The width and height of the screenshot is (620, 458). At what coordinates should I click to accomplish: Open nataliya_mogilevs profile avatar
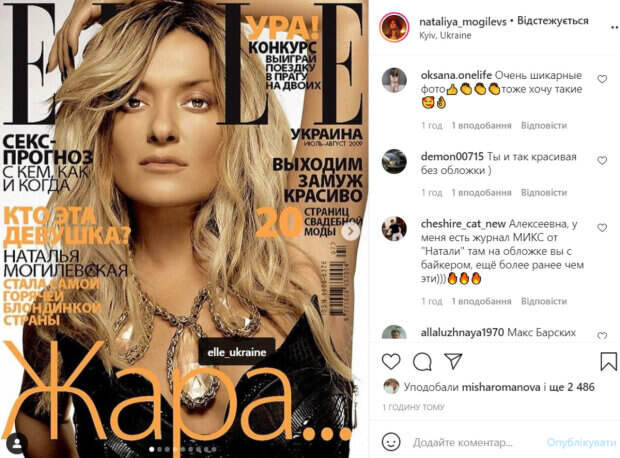pos(394,27)
